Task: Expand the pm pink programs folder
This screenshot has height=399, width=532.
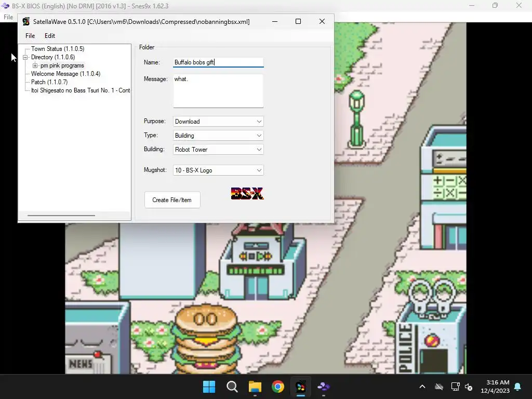Action: click(x=35, y=65)
